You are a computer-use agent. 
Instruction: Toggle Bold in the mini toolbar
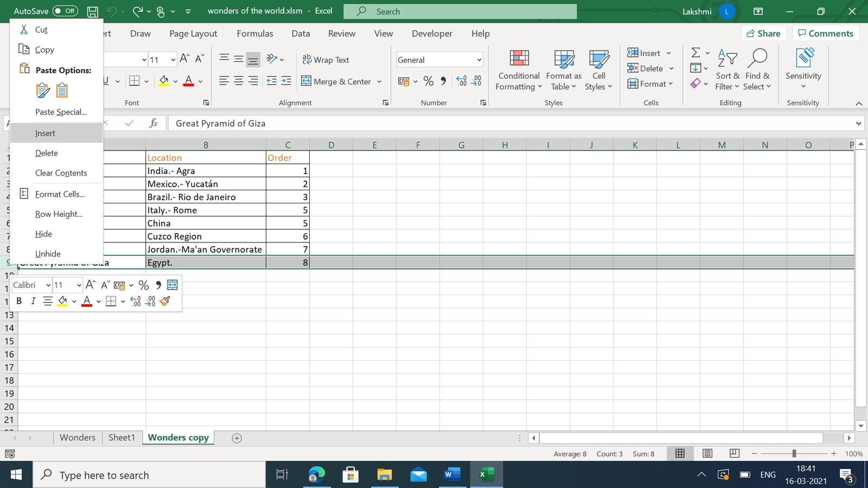click(19, 301)
